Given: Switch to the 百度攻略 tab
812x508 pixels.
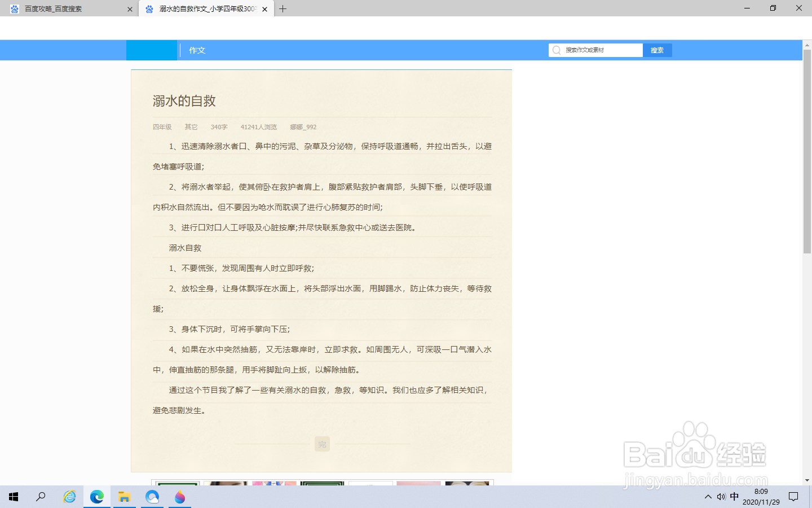Looking at the screenshot, I should (x=68, y=8).
